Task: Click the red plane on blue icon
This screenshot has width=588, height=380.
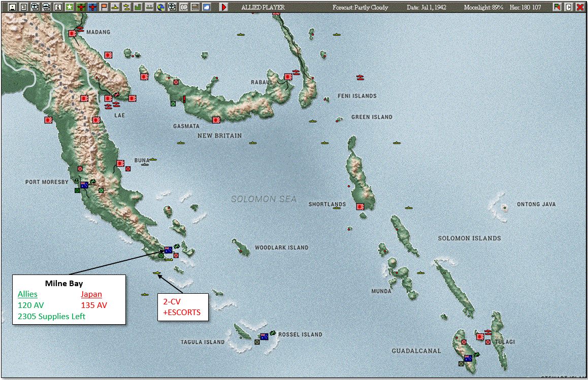Action: point(92,7)
